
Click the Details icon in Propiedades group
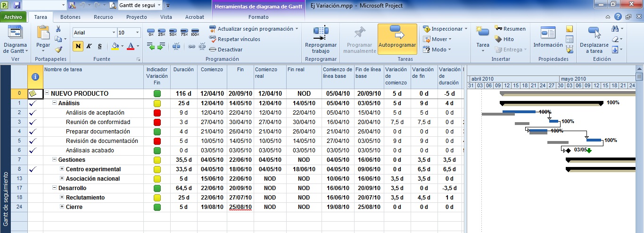[x=570, y=39]
